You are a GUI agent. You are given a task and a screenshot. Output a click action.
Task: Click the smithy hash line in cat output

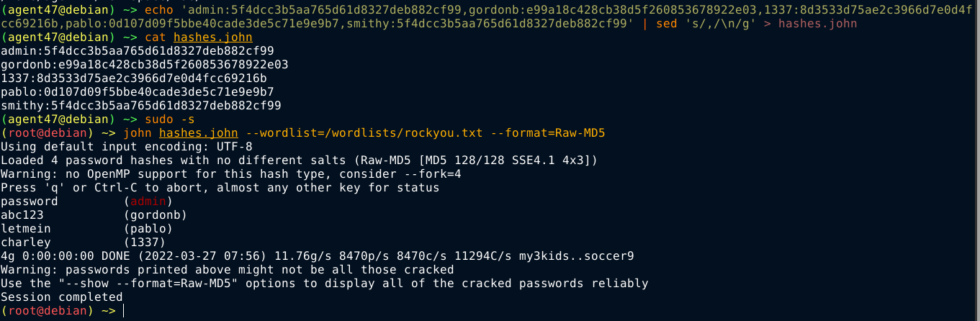[x=141, y=106]
